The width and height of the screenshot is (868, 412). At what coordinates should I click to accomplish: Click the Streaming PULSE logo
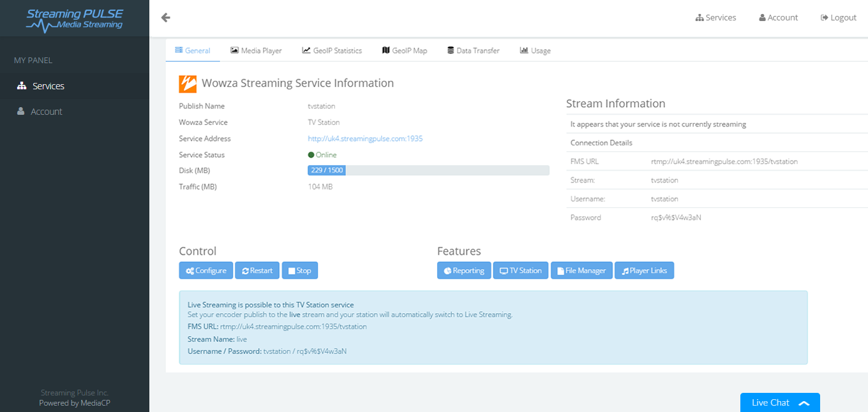tap(75, 19)
